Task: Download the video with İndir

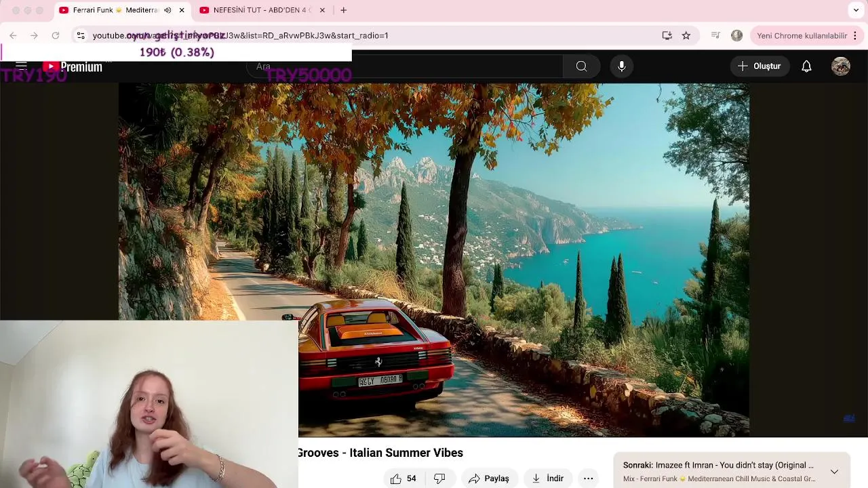Action: tap(548, 479)
